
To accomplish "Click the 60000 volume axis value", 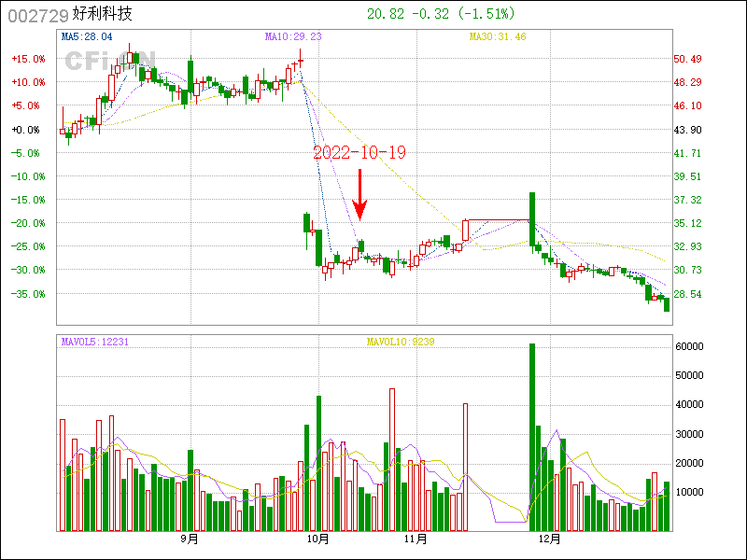I will 689,346.
